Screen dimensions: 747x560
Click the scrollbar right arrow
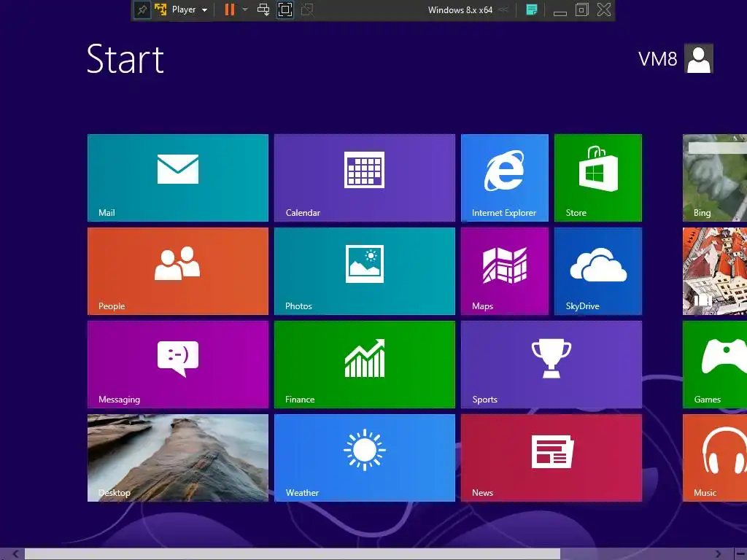coord(718,554)
